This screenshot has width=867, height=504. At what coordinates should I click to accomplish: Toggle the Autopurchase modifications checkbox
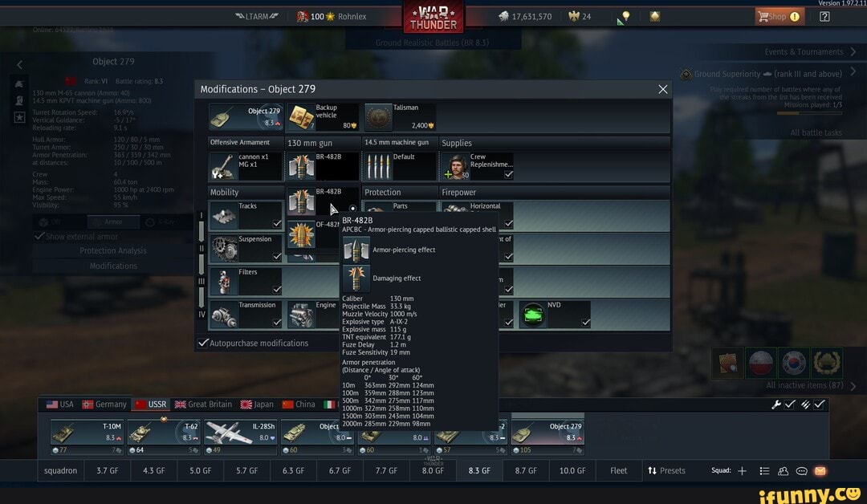204,342
